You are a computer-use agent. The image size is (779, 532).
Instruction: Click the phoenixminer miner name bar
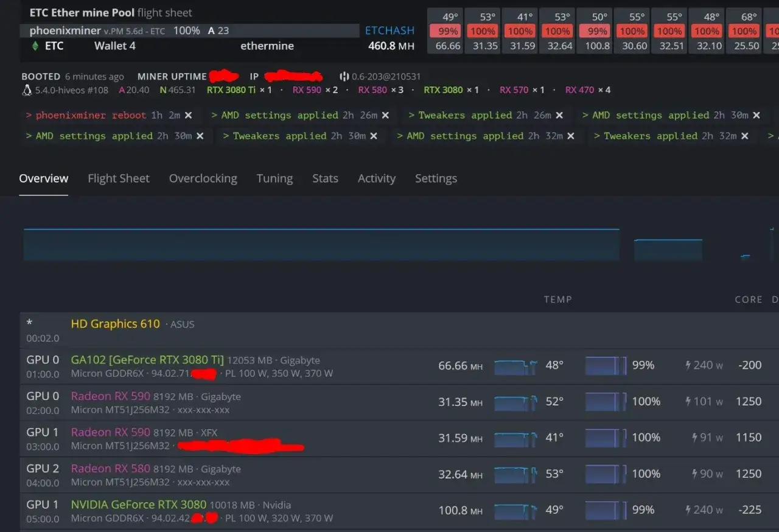coord(189,30)
